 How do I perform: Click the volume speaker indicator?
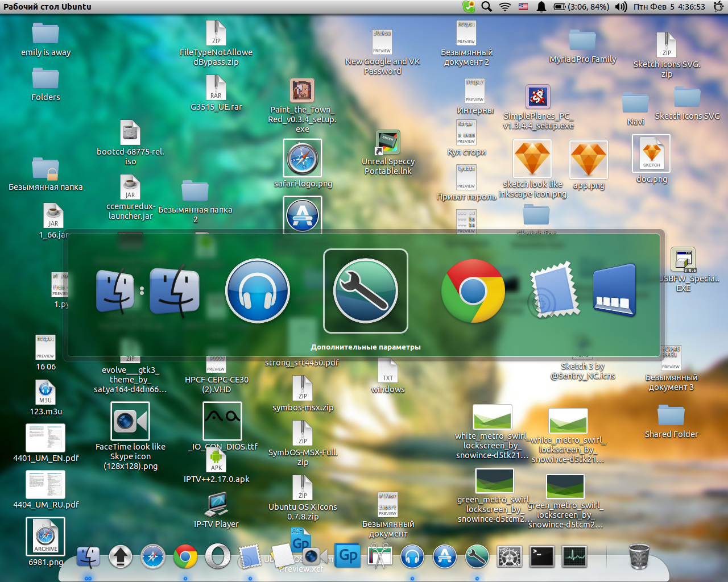coord(621,7)
